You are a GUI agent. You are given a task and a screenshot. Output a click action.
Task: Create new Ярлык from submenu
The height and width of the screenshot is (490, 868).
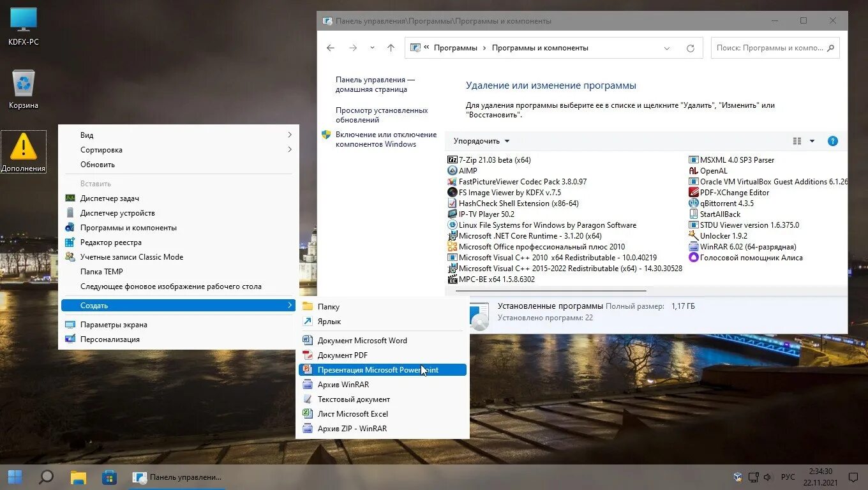[383, 322]
